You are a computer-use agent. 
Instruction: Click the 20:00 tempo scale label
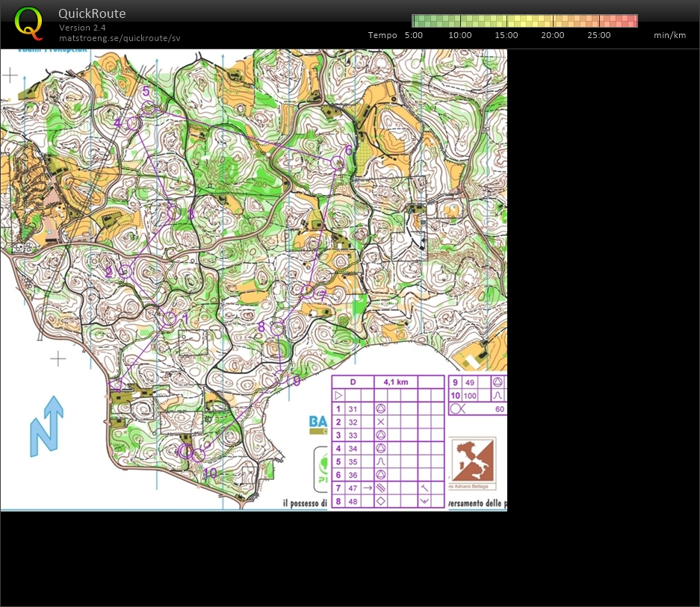click(553, 35)
